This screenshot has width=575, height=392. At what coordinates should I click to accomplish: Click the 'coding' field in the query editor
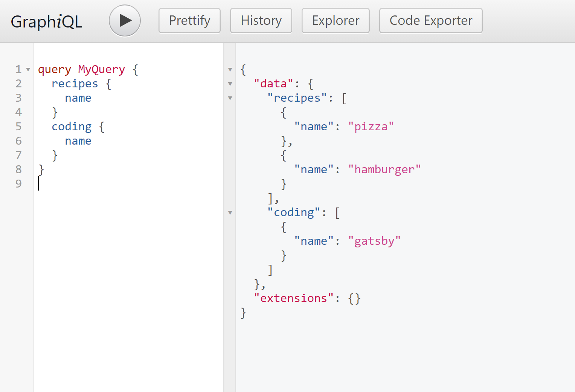(72, 127)
